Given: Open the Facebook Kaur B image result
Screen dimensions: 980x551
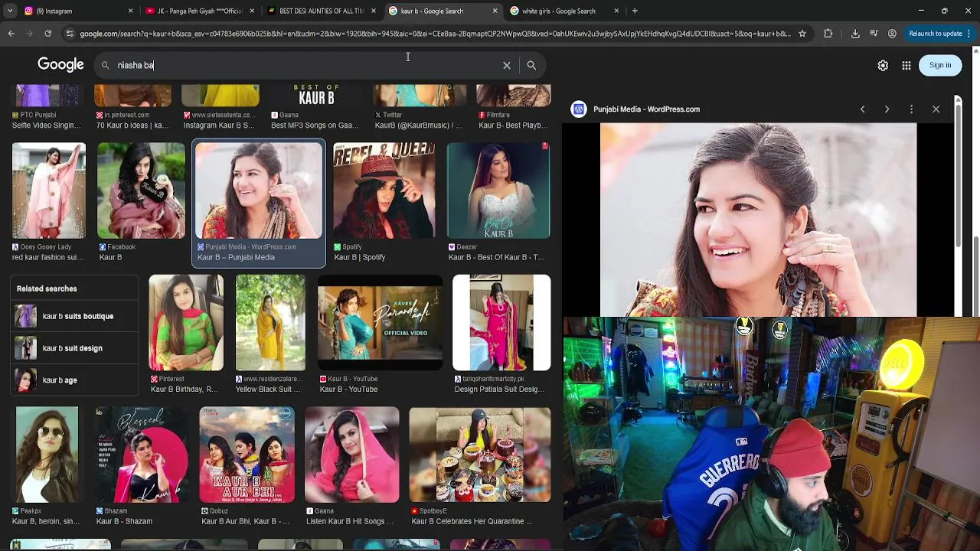Looking at the screenshot, I should pyautogui.click(x=142, y=191).
